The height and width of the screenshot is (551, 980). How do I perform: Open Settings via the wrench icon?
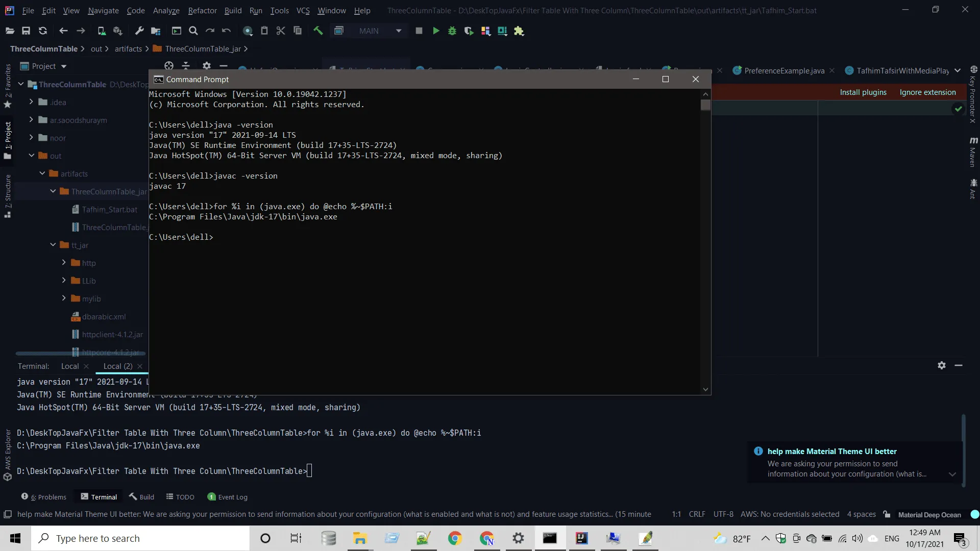(x=139, y=31)
